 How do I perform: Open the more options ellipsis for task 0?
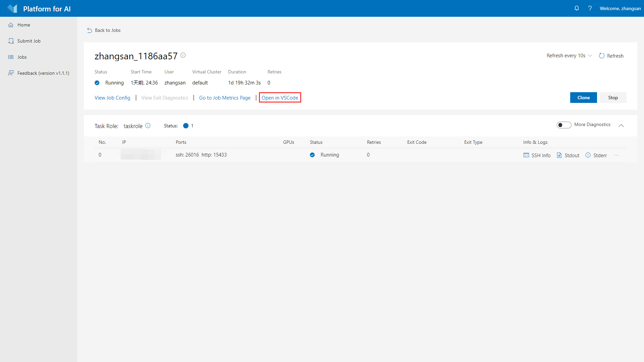tap(616, 155)
